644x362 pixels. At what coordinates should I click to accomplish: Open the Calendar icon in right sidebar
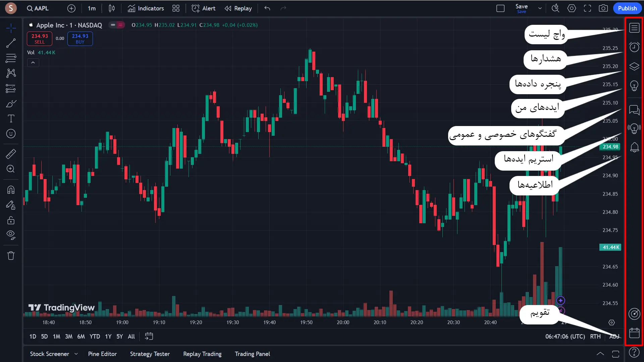coord(634,333)
